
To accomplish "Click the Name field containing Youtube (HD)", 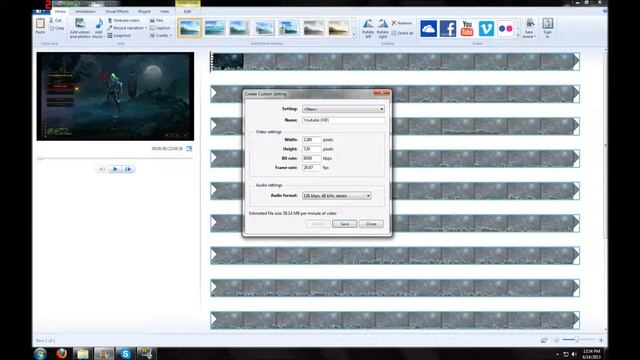I will coord(343,120).
